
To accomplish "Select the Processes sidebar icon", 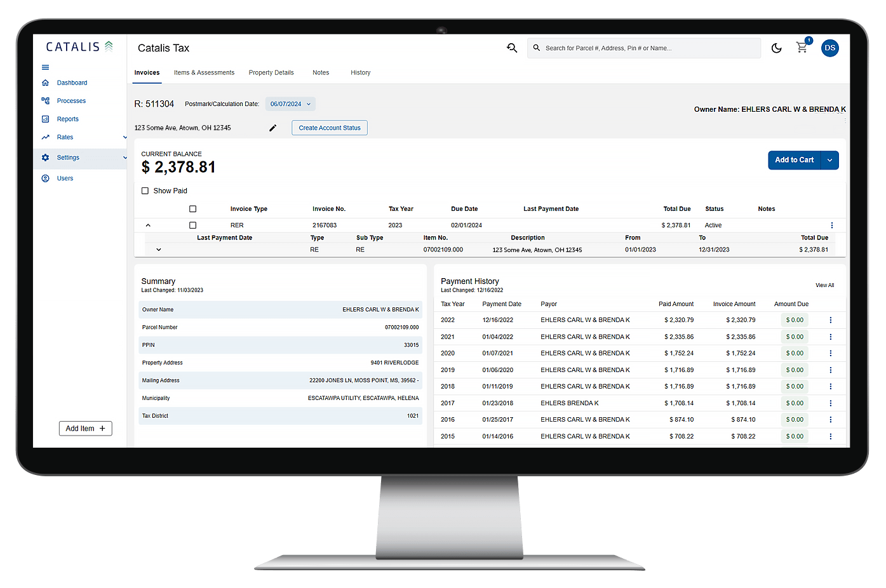I will 44,100.
